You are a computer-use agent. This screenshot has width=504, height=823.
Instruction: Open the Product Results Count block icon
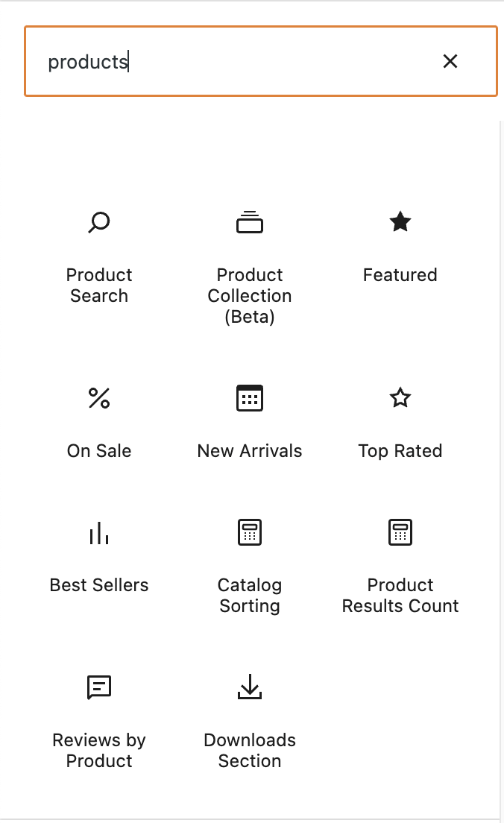pos(400,532)
